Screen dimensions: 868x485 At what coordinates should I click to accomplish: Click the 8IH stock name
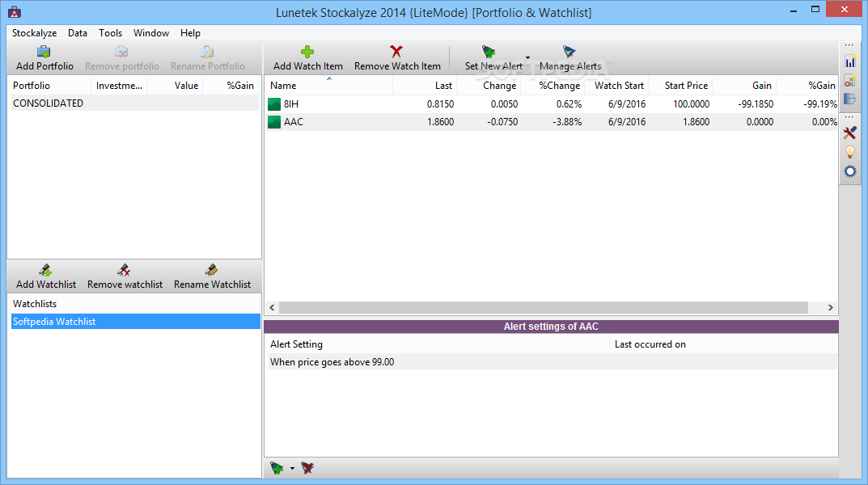point(291,104)
